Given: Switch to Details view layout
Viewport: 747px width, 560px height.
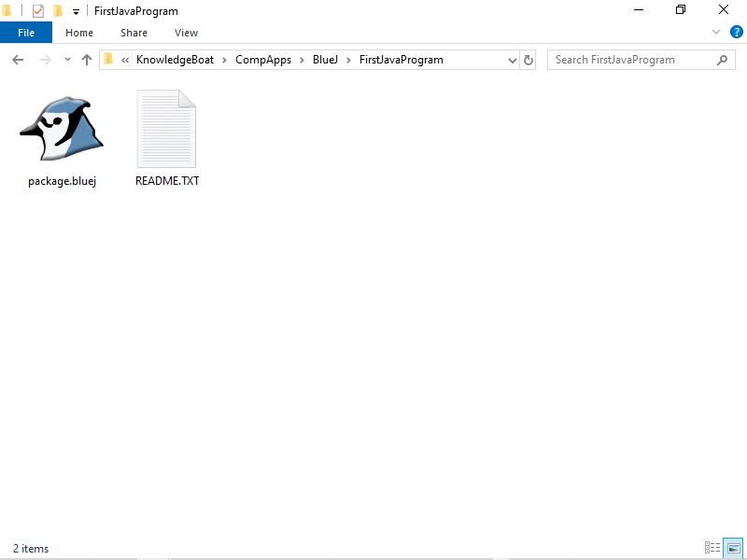Looking at the screenshot, I should pos(712,548).
